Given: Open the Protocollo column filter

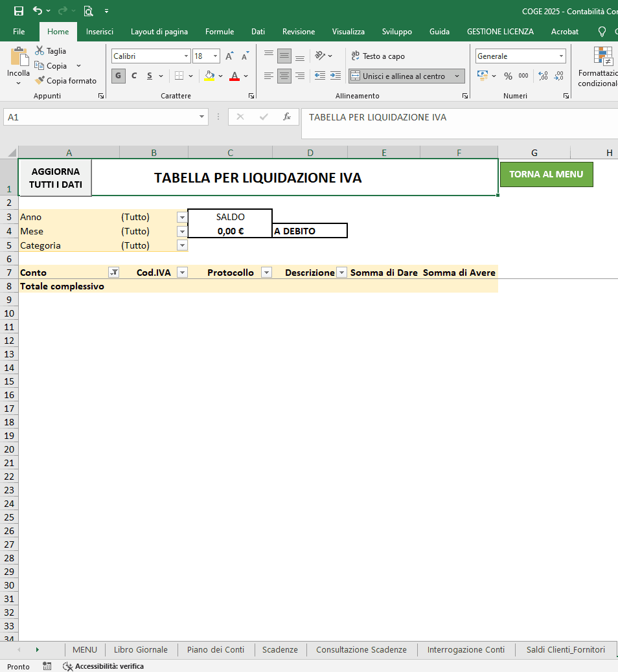Looking at the screenshot, I should point(266,272).
